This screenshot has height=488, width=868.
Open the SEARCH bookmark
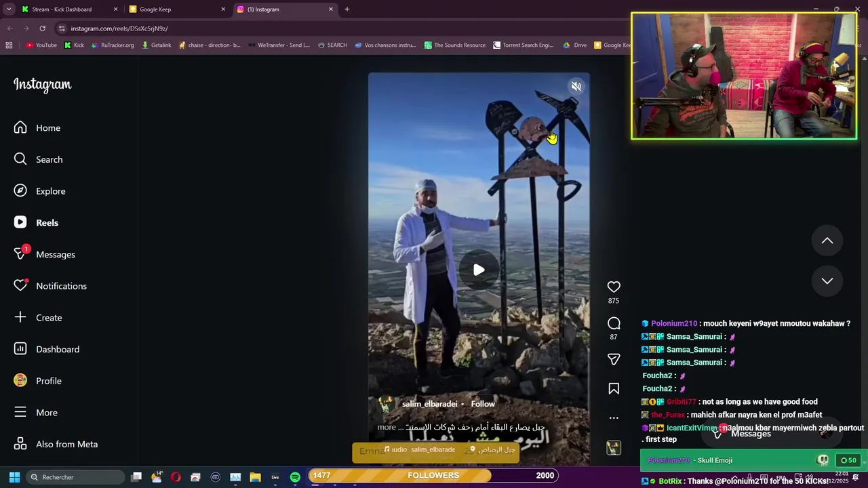click(332, 45)
